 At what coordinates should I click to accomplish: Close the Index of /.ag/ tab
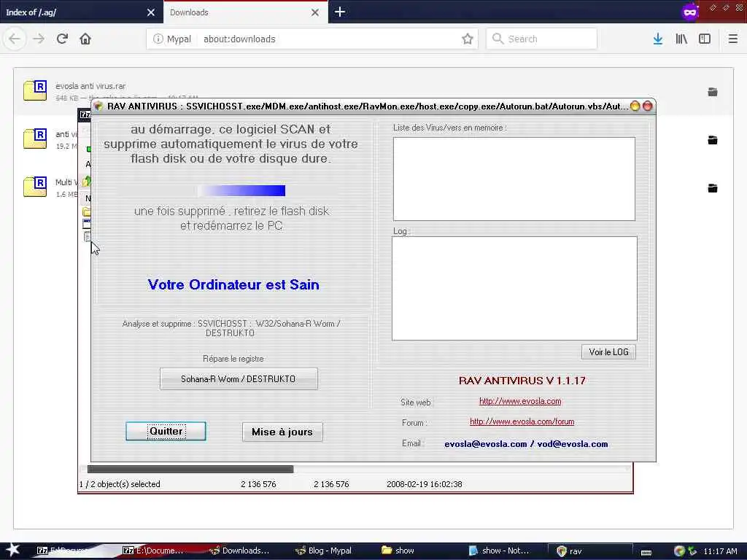point(151,12)
